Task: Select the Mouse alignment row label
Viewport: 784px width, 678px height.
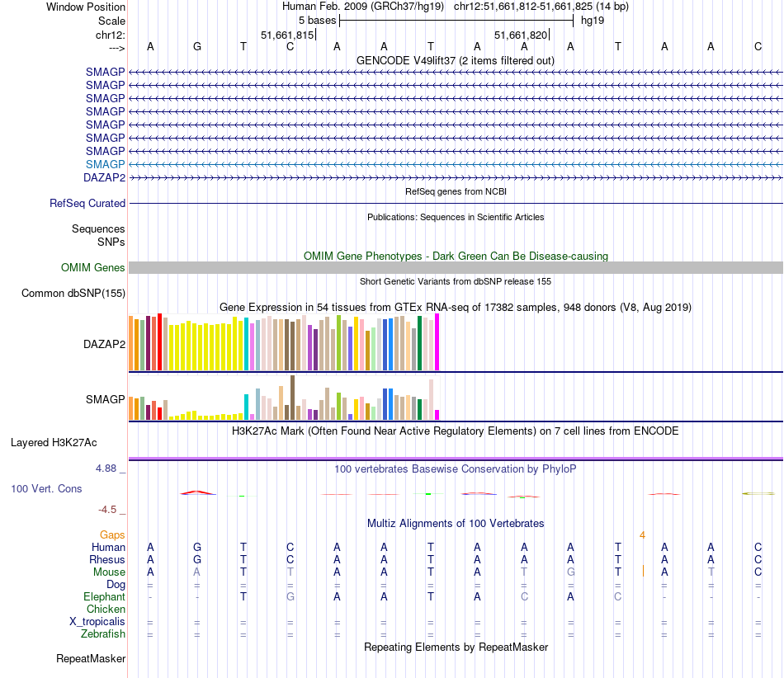Action: click(109, 572)
